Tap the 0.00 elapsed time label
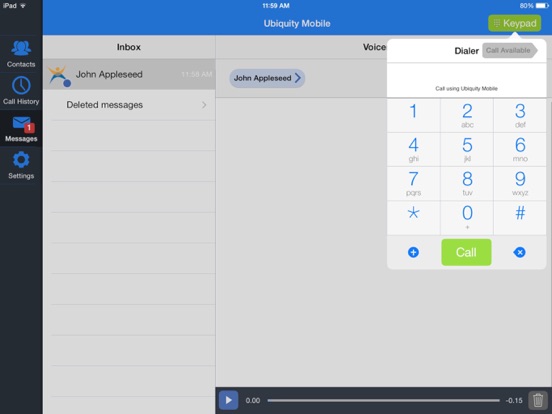The image size is (552, 414). (x=253, y=401)
